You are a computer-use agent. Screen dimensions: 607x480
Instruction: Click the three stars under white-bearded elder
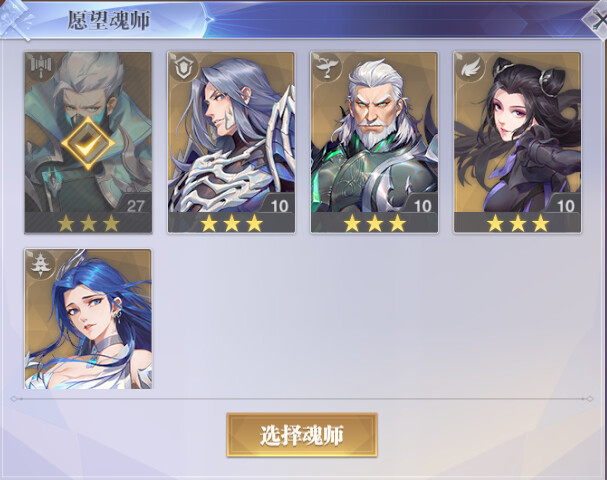[x=375, y=223]
